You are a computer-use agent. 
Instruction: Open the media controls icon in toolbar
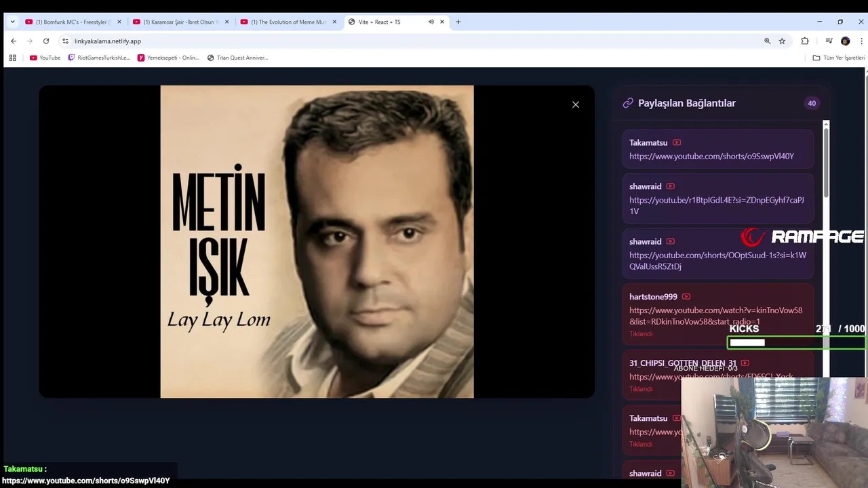[x=829, y=41]
